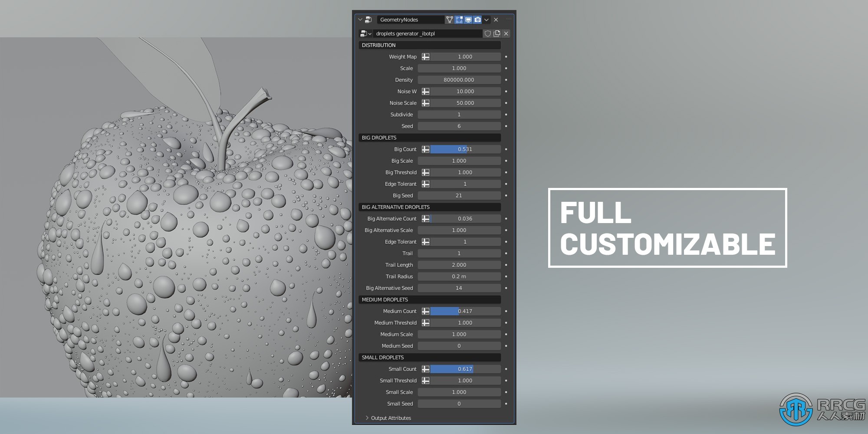The image size is (868, 434).
Task: Browse node groups dropdown
Action: pyautogui.click(x=365, y=33)
